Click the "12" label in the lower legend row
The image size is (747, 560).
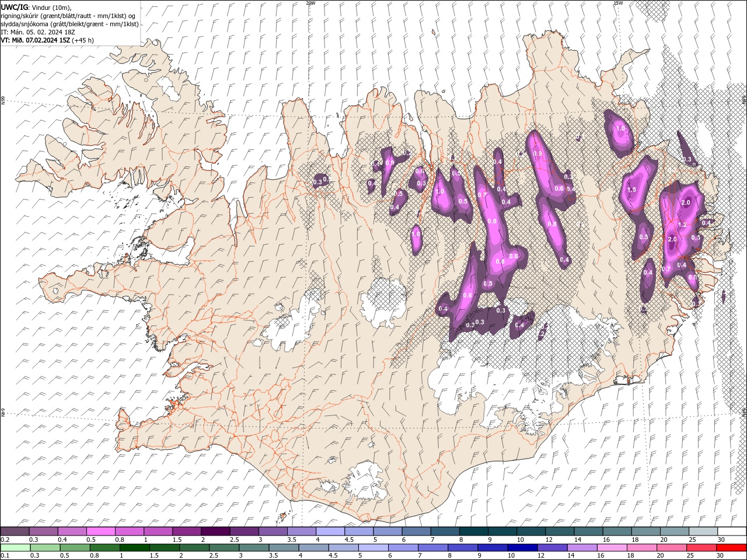tap(542, 556)
